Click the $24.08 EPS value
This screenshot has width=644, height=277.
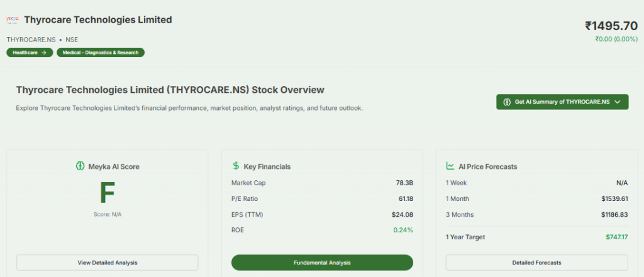point(402,215)
